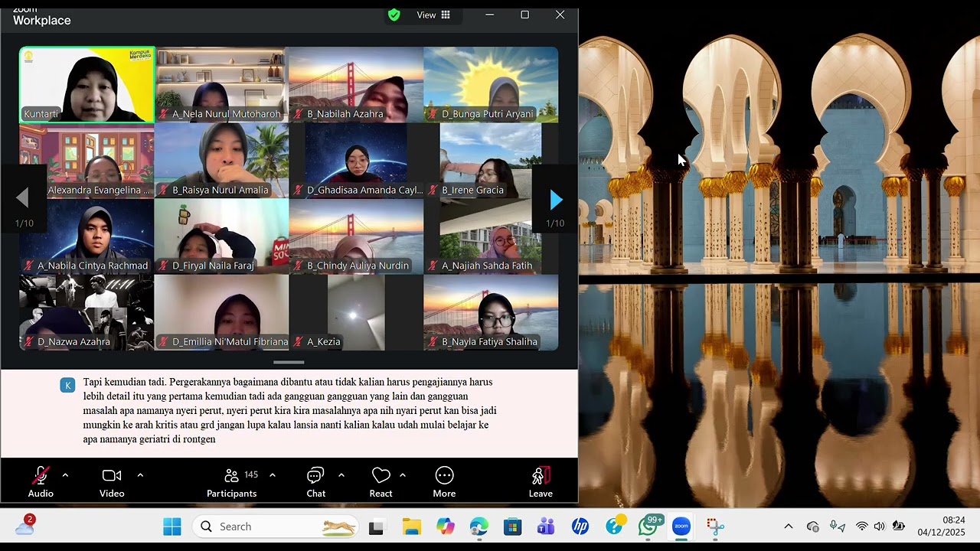
Task: Open File Explorer from the taskbar
Action: [412, 527]
